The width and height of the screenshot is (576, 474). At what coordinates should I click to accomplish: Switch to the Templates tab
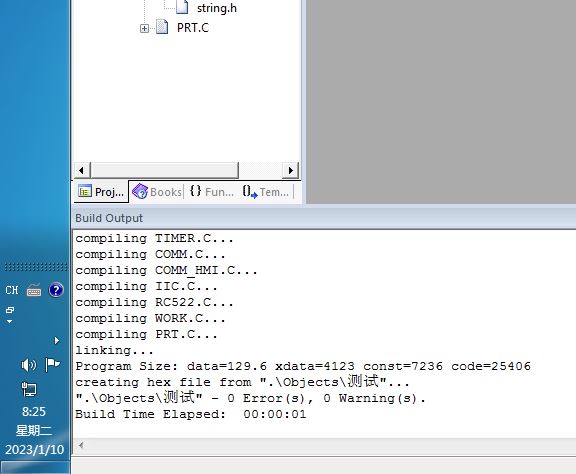(266, 192)
